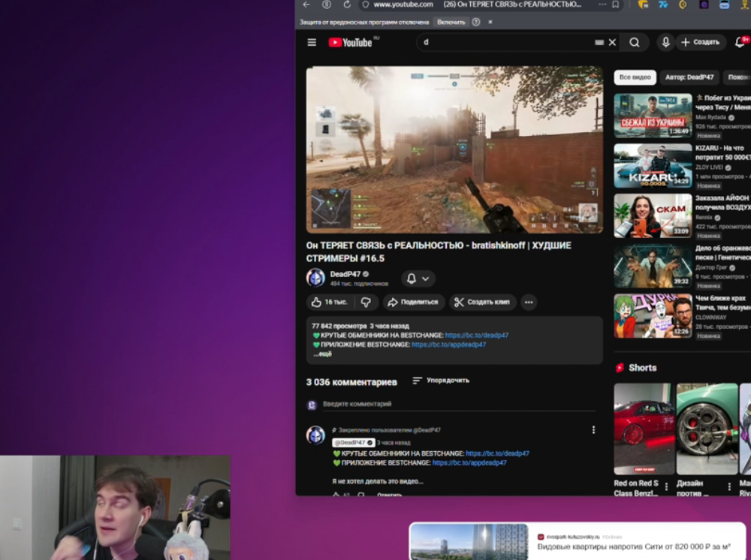The image size is (751, 560).
Task: Open menu for Red on Red short
Action: 666,486
